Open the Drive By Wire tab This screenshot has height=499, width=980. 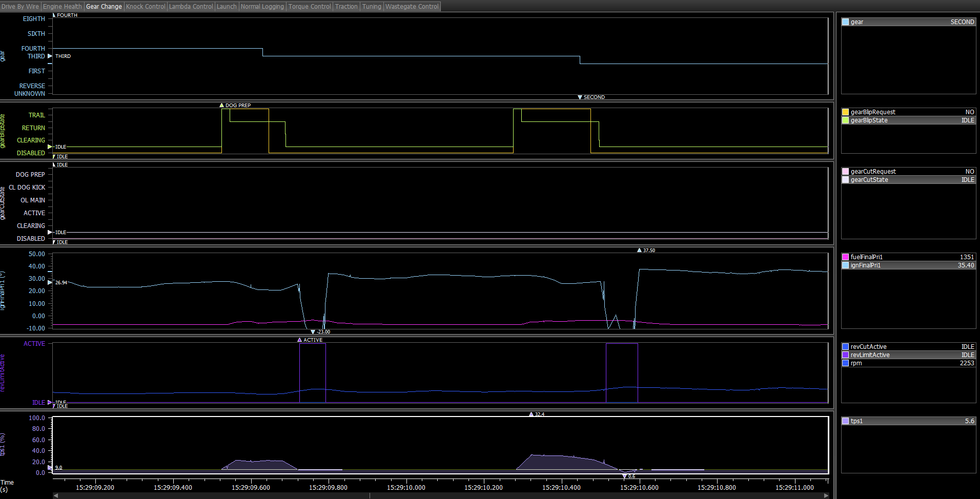pyautogui.click(x=21, y=7)
